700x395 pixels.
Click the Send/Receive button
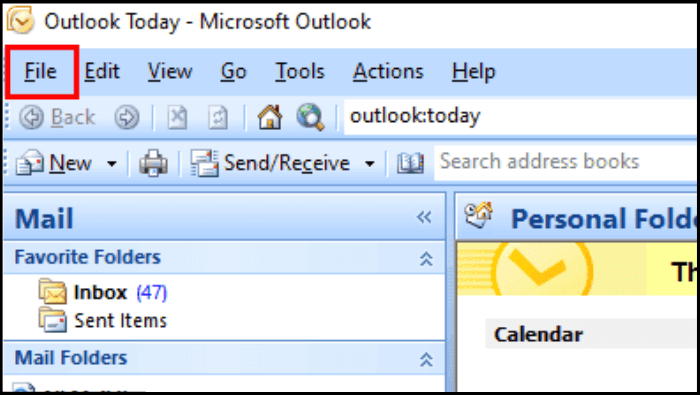pyautogui.click(x=271, y=163)
